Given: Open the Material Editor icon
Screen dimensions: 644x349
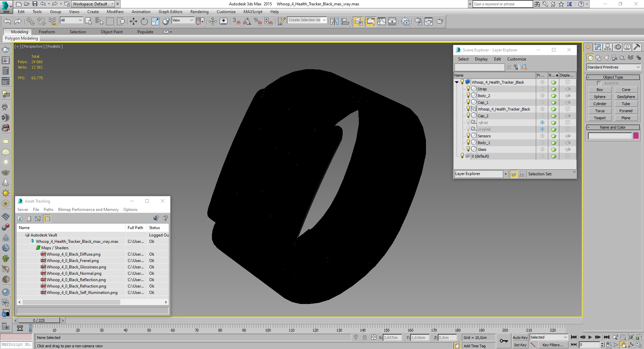Looking at the screenshot, I should [x=405, y=21].
